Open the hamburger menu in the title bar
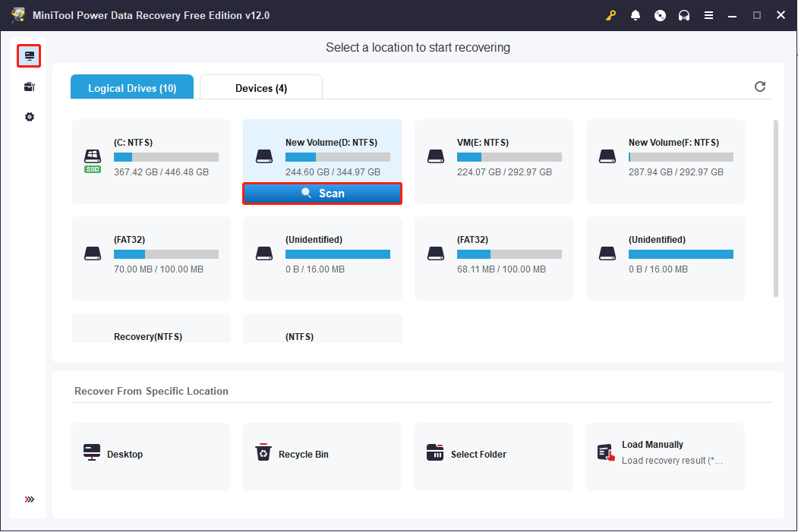The width and height of the screenshot is (798, 532). coord(708,14)
